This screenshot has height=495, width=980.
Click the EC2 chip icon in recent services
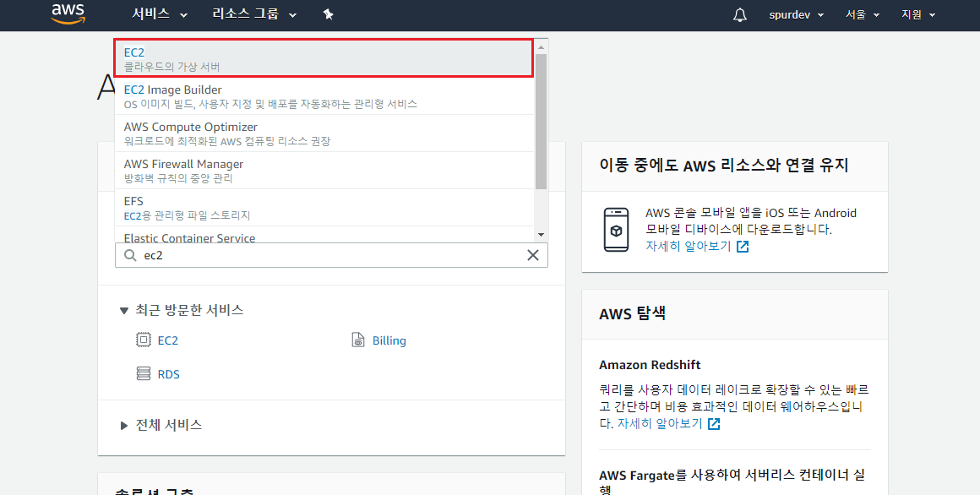[x=144, y=340]
